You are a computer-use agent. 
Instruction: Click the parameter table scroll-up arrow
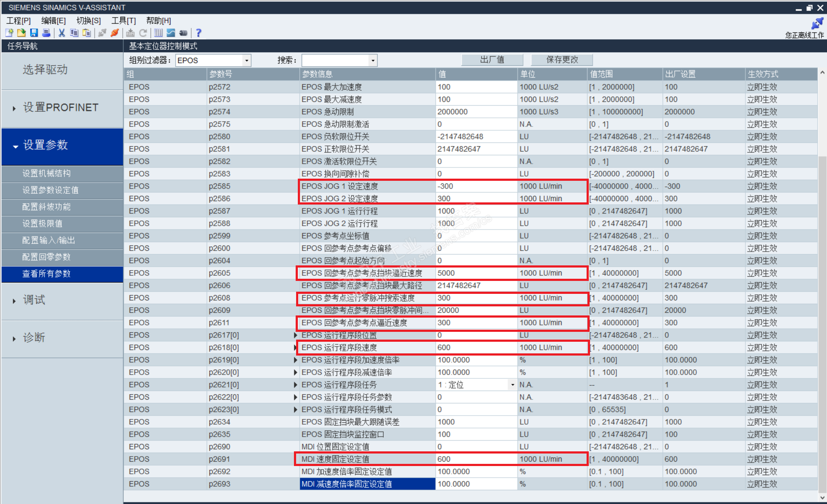(822, 73)
